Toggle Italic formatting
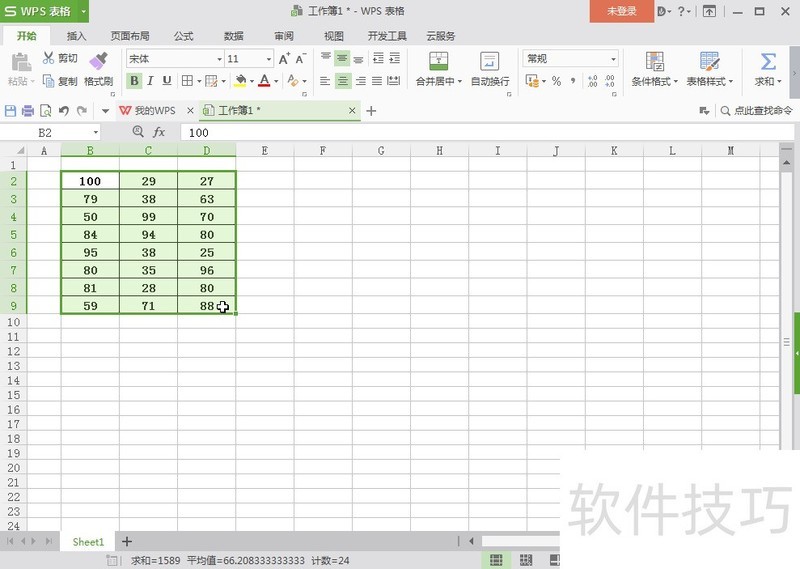 coord(151,81)
